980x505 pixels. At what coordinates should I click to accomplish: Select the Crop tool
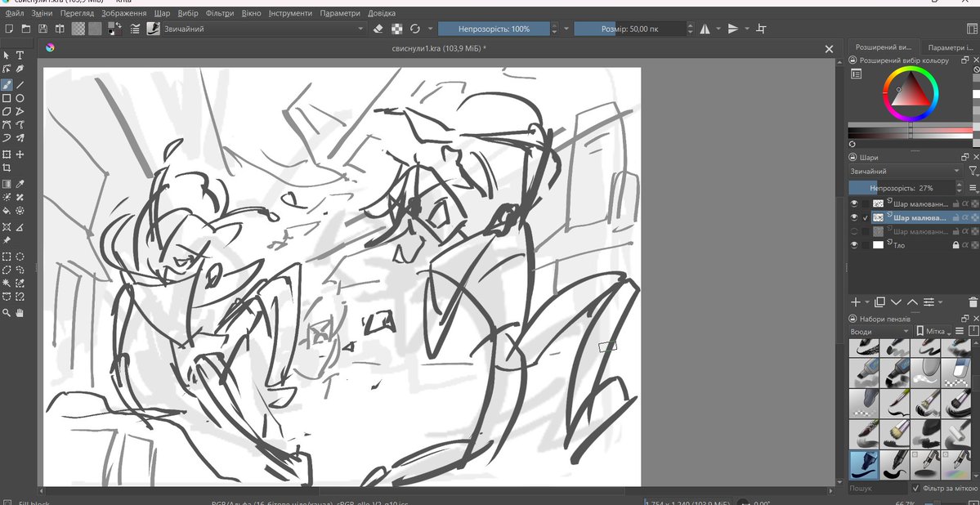pyautogui.click(x=7, y=168)
